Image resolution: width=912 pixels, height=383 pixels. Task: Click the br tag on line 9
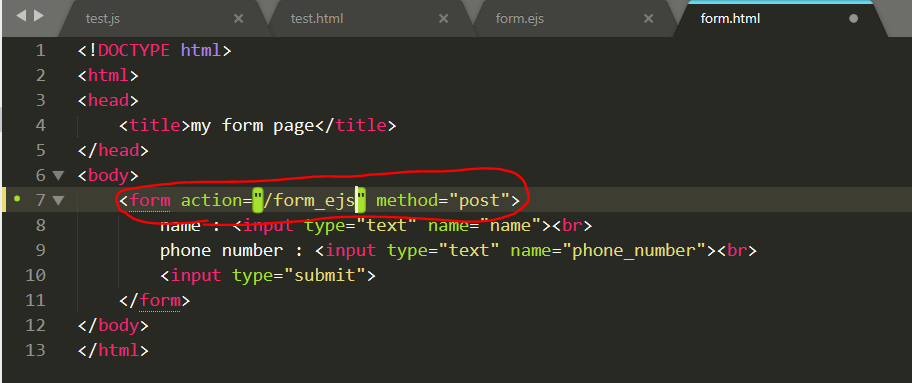tap(737, 250)
